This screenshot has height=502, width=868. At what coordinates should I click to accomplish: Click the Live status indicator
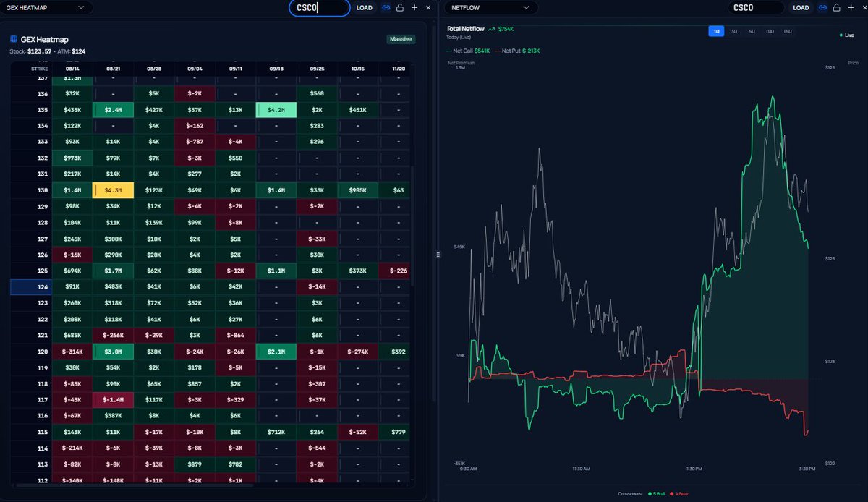[x=846, y=35]
